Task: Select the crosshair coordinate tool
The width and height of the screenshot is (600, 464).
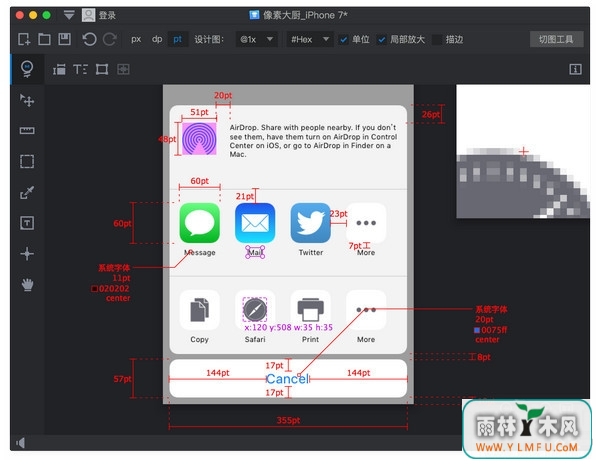Action: click(27, 254)
